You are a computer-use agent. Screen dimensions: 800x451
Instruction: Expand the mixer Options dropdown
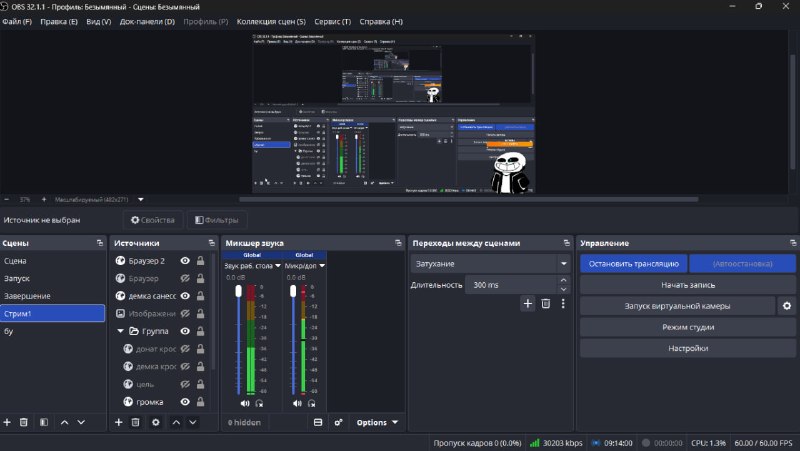point(377,422)
